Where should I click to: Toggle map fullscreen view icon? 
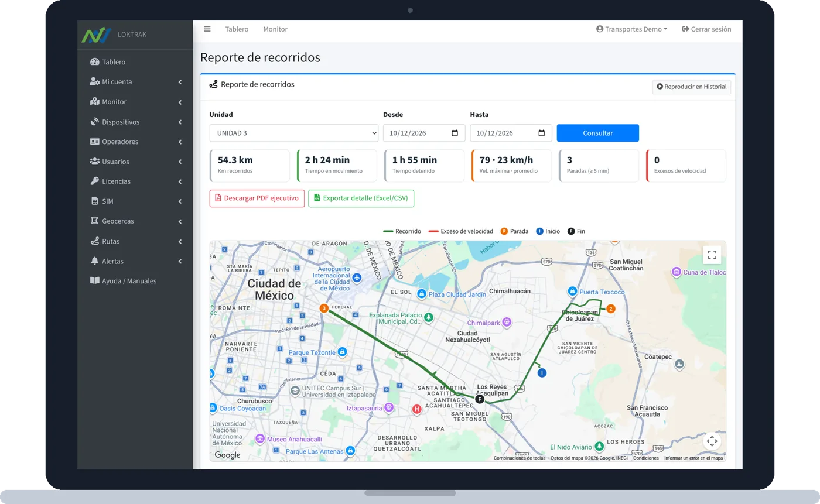712,255
